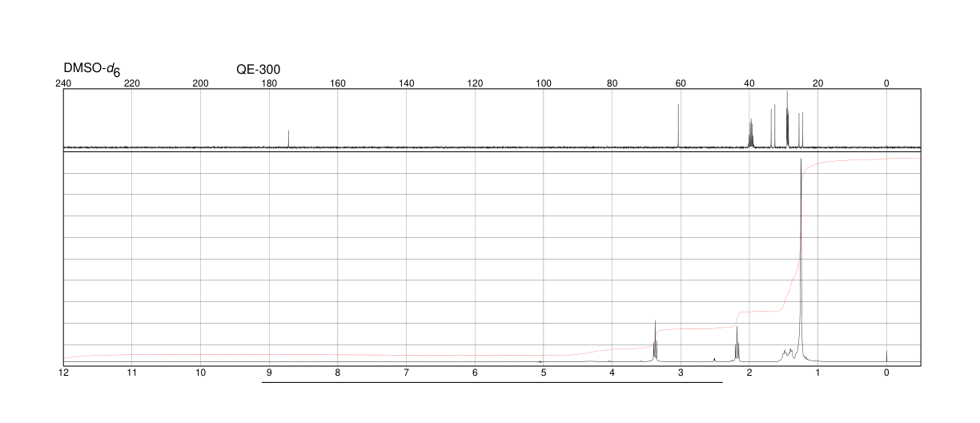Select the 40 tick label on carbon axis
Screen dimensions: 980x423
749,83
